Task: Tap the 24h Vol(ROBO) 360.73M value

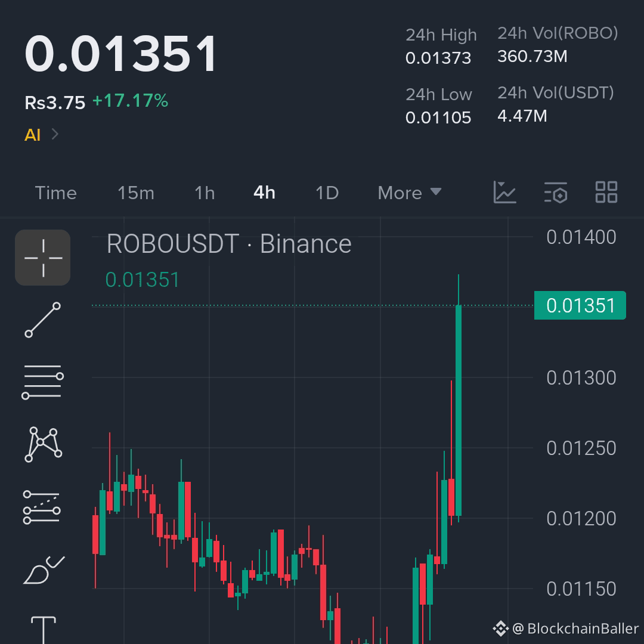Action: pos(532,56)
